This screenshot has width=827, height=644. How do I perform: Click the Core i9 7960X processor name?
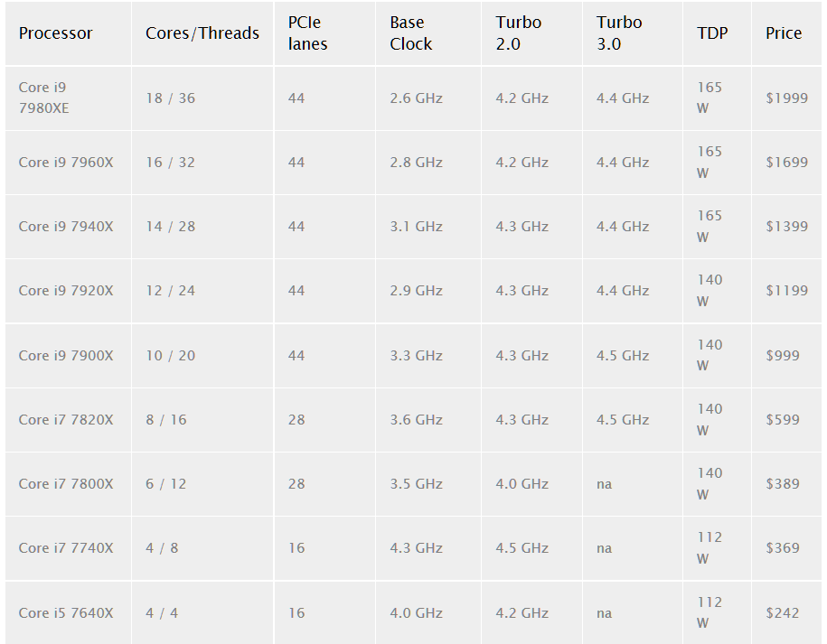(x=66, y=163)
